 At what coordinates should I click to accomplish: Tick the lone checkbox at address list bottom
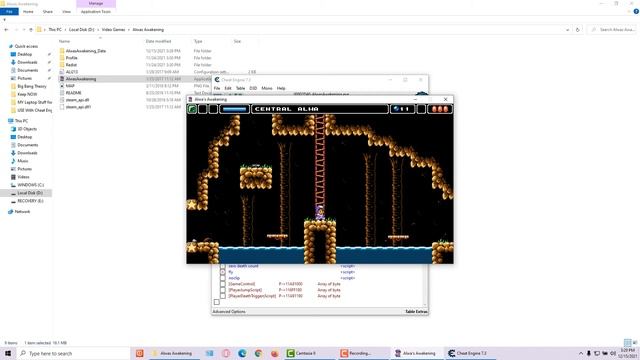(217, 302)
